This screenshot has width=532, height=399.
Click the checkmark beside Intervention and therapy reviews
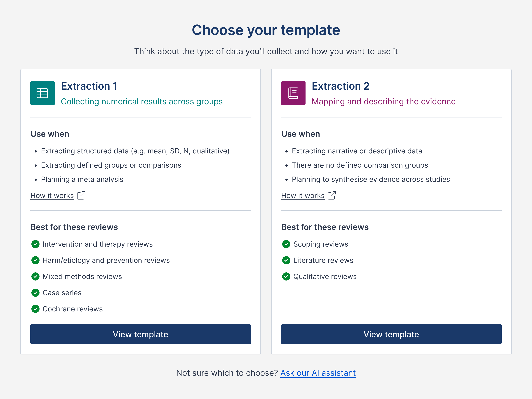[35, 244]
